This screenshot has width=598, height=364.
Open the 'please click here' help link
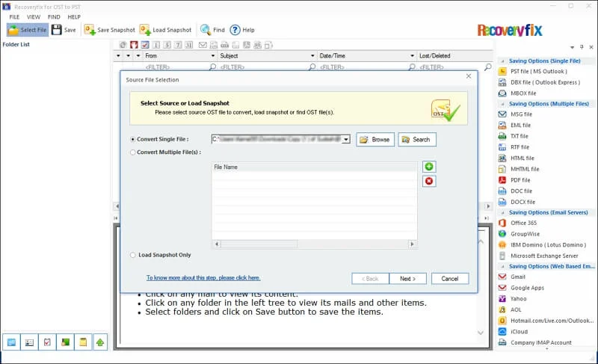(x=203, y=277)
